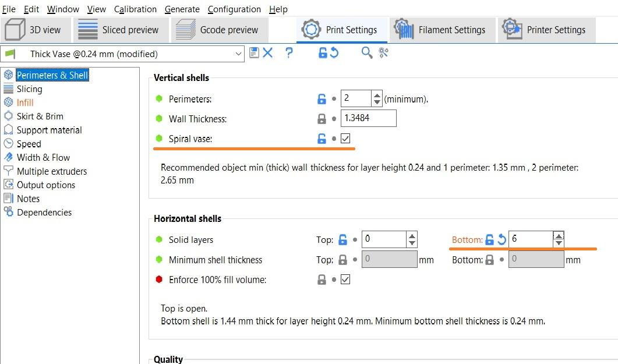Click the green flag preset icon
618x364 pixels.
10,54
